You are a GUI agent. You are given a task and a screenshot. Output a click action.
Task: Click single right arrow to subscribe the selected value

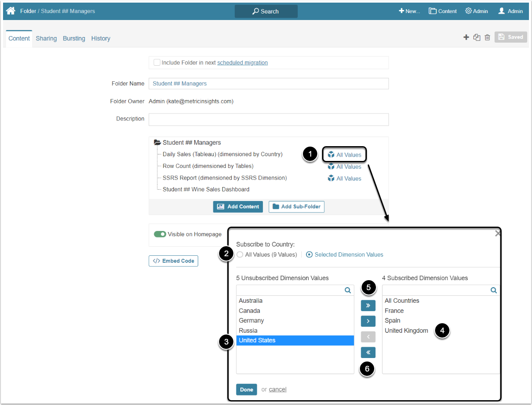pos(368,321)
